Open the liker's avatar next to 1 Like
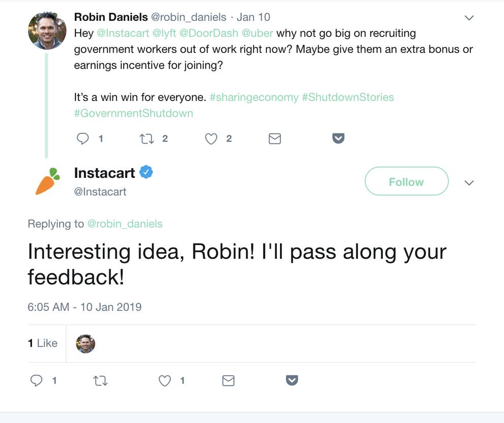Image resolution: width=504 pixels, height=423 pixels. pos(86,344)
